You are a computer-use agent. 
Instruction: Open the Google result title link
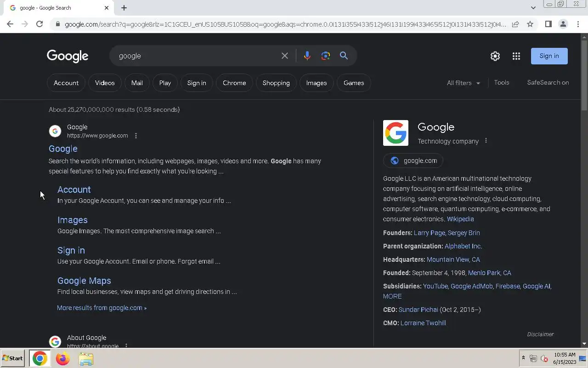click(63, 149)
